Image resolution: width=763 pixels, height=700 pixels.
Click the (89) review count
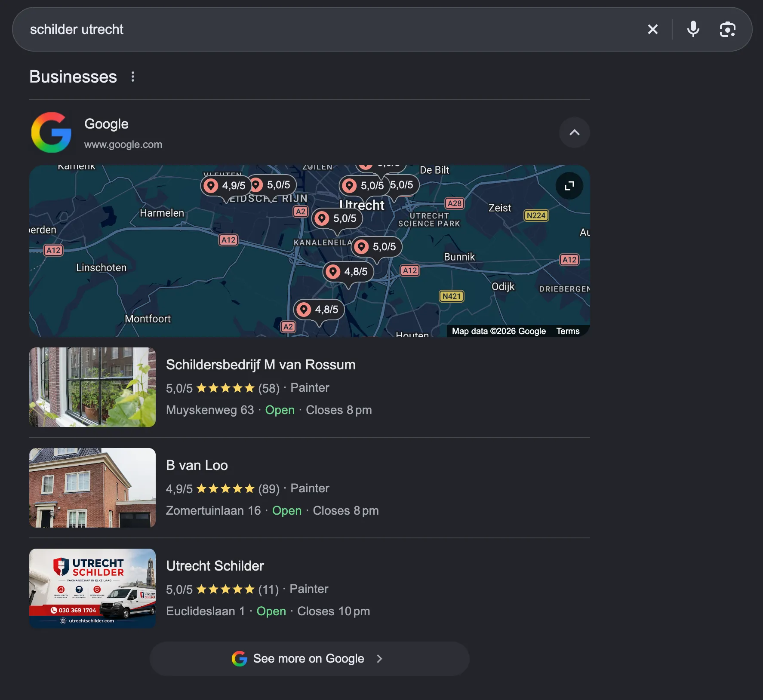pyautogui.click(x=269, y=489)
